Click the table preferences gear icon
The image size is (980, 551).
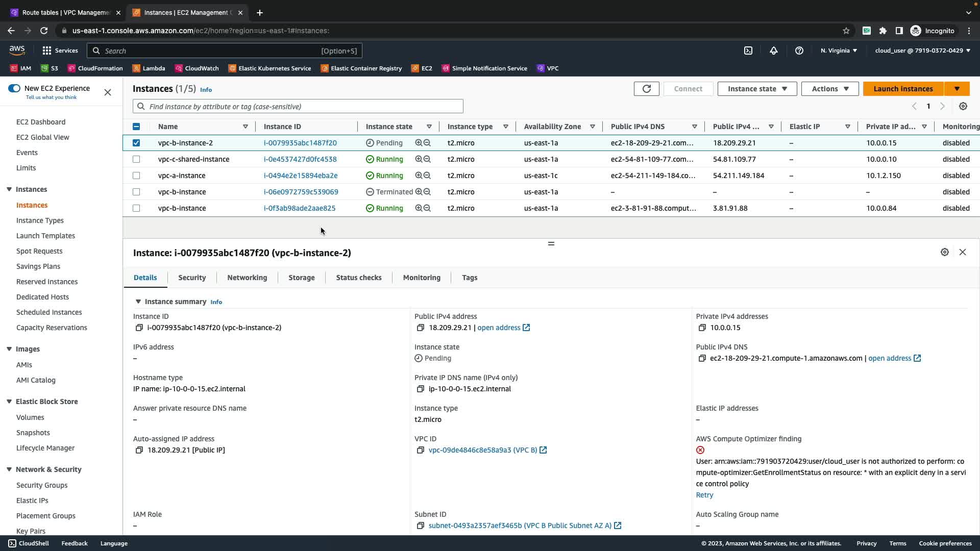click(x=963, y=107)
